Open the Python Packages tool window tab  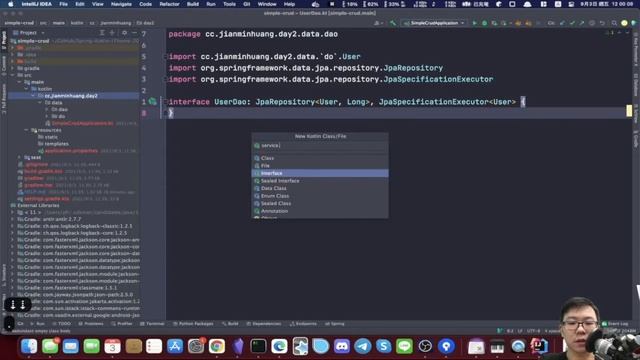click(193, 324)
